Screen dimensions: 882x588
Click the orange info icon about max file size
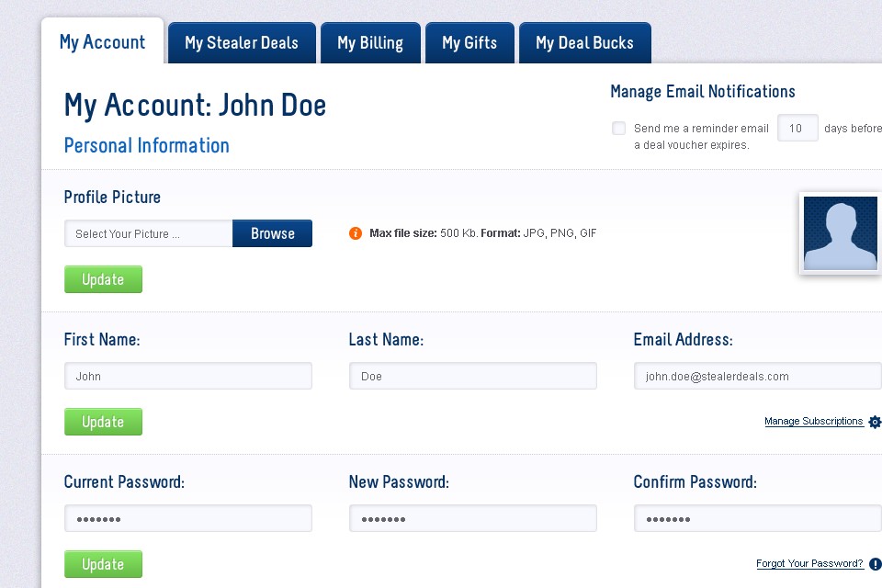pos(356,233)
